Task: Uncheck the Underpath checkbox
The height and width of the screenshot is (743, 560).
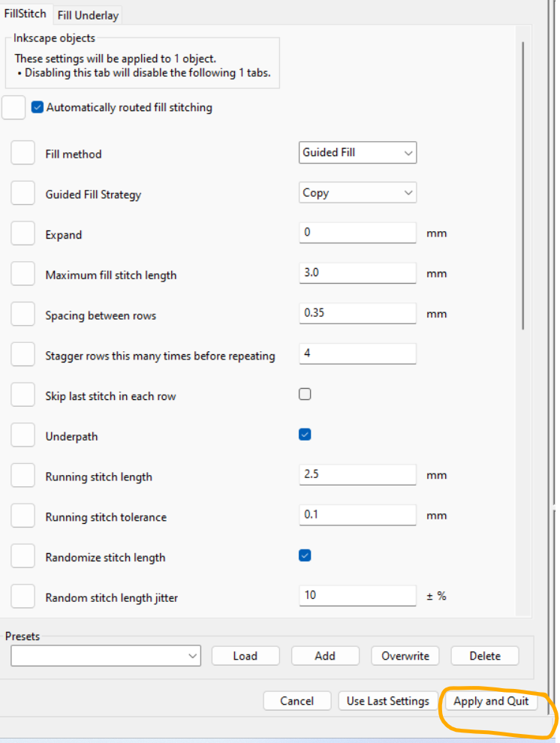Action: pos(305,435)
